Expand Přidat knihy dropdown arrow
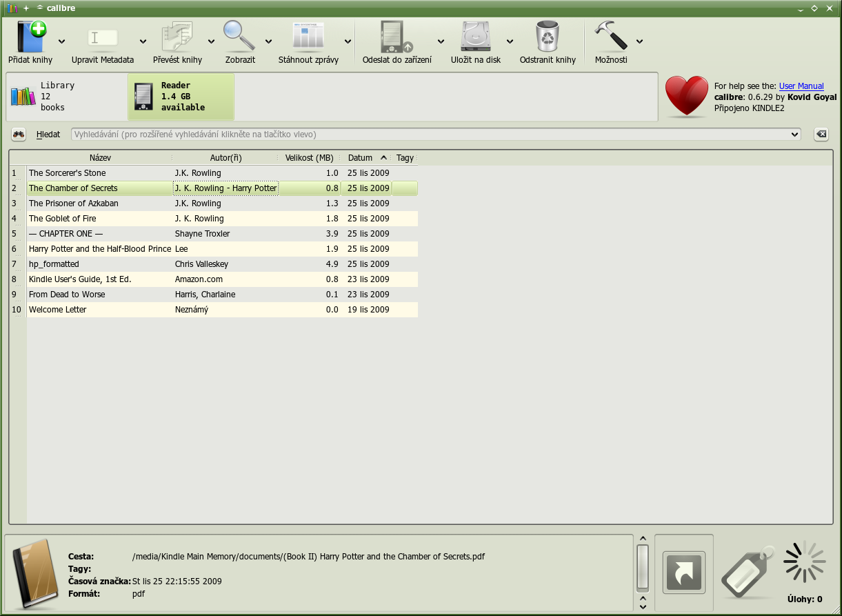The height and width of the screenshot is (616, 842). pyautogui.click(x=62, y=41)
